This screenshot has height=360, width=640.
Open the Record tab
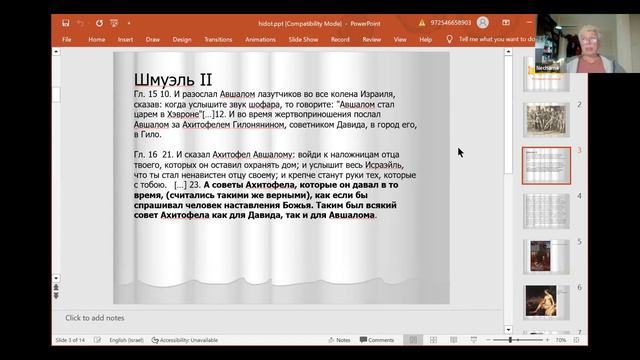[x=340, y=40]
